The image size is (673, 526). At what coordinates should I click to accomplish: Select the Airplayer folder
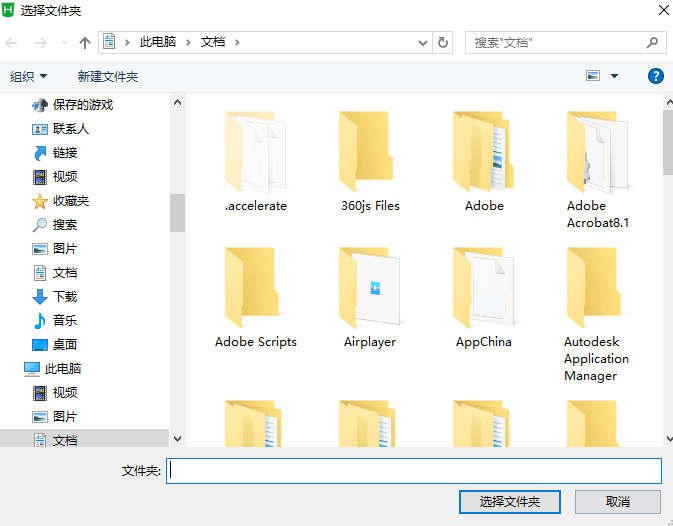pos(370,297)
